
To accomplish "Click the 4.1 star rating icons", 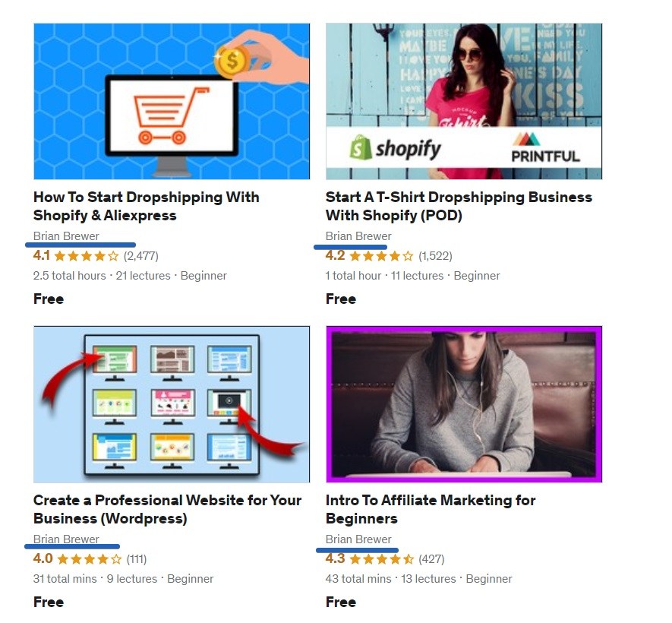I will (87, 256).
